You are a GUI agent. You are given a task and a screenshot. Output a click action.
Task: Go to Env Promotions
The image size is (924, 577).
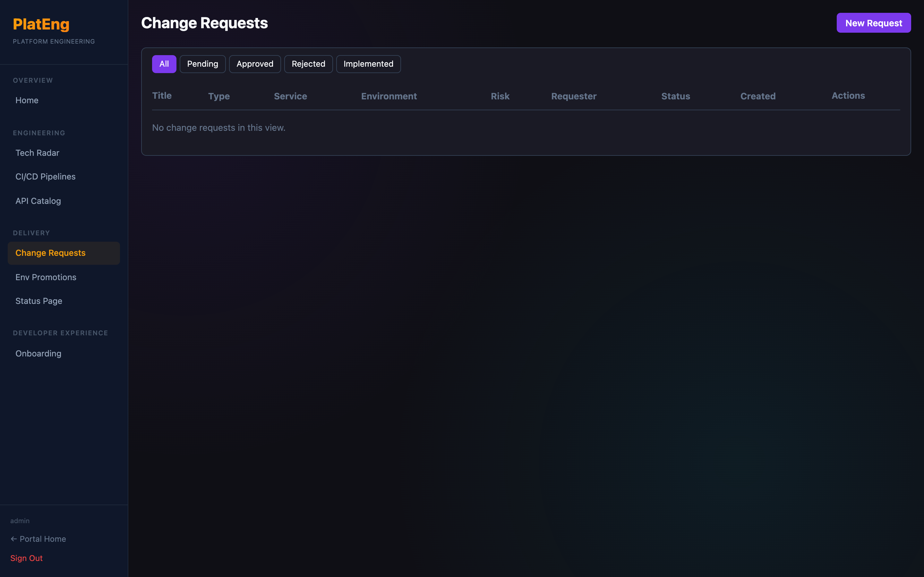46,277
